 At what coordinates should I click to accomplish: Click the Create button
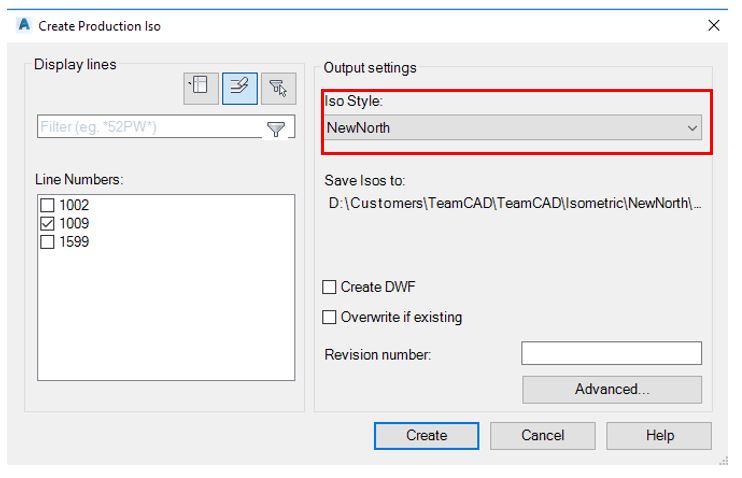click(426, 435)
